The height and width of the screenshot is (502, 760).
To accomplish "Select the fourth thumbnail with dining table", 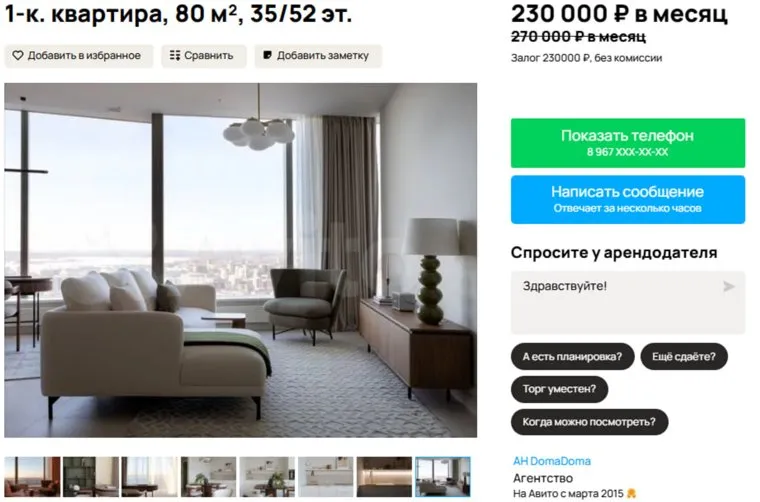I will coord(208,477).
